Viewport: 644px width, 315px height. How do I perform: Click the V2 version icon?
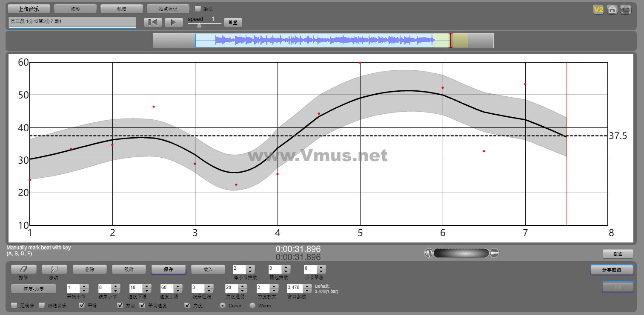pos(598,9)
